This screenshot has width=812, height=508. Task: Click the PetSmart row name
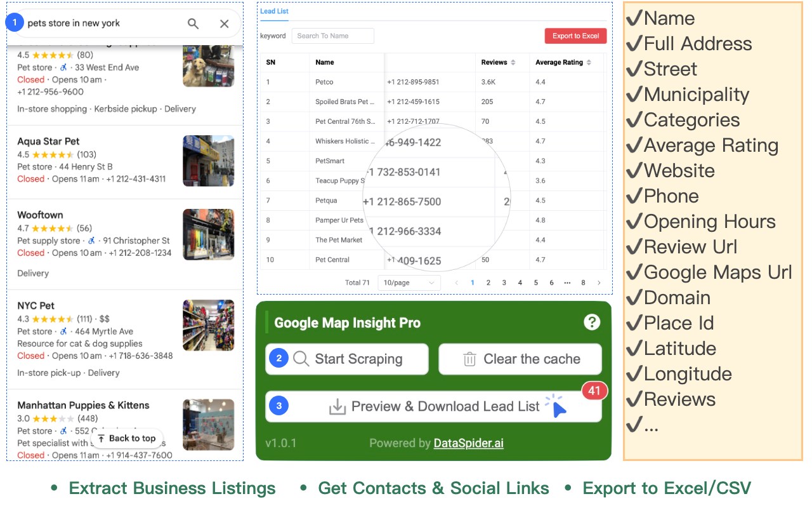pyautogui.click(x=329, y=161)
